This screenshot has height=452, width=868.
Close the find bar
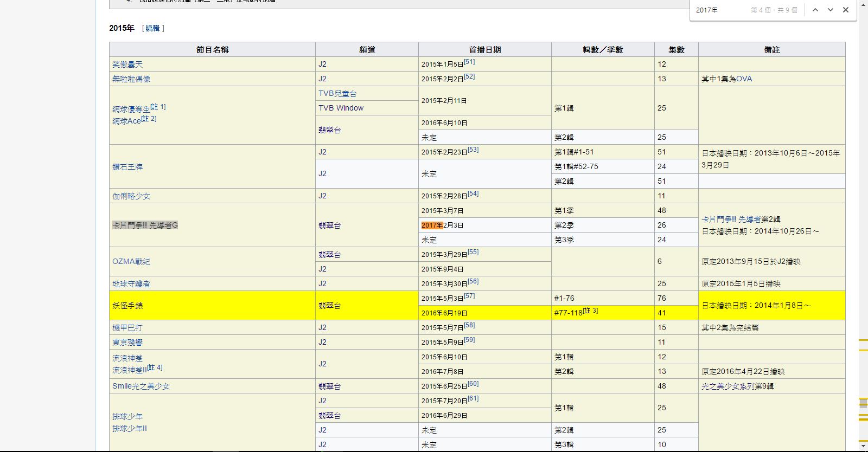(845, 10)
